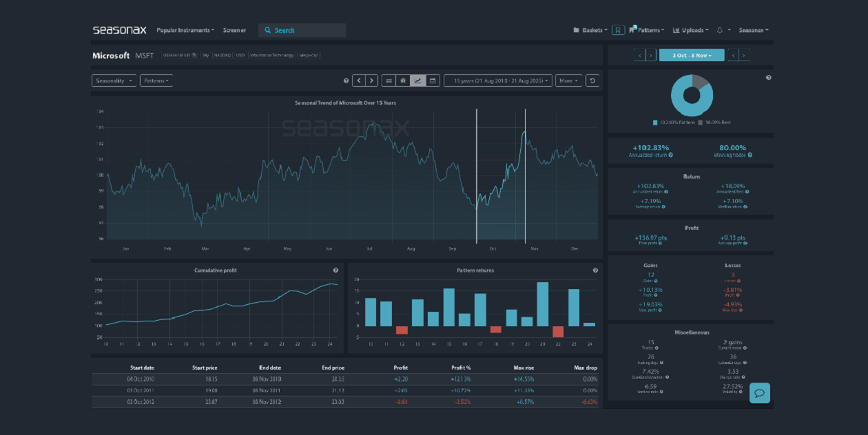Open the Baskets menu
This screenshot has width=868, height=435.
click(x=590, y=30)
